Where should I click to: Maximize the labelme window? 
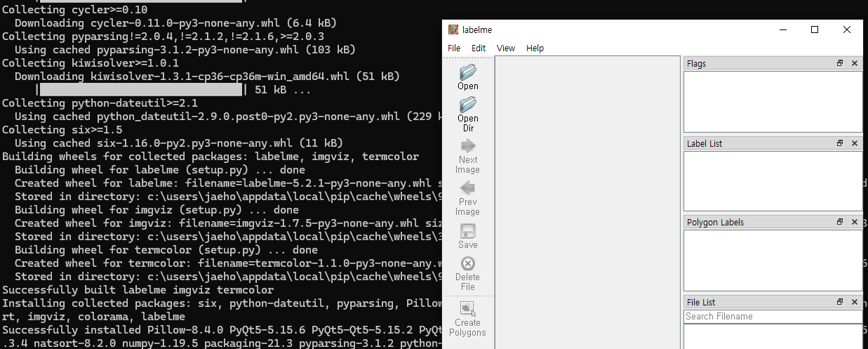tap(815, 29)
